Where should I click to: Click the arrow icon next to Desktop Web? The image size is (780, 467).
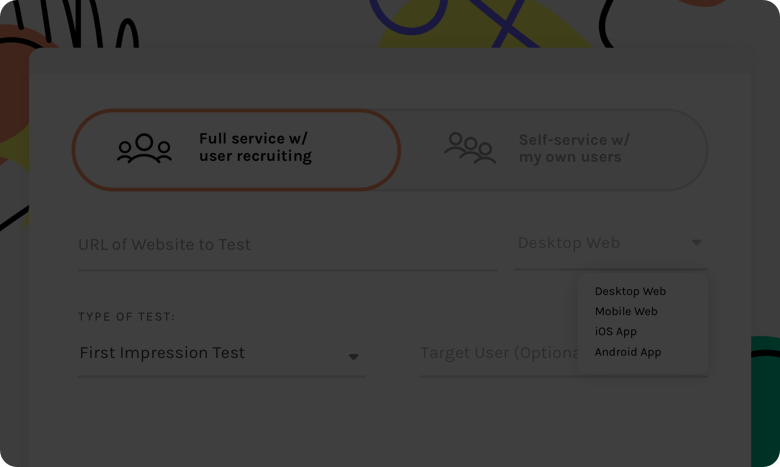coord(696,243)
